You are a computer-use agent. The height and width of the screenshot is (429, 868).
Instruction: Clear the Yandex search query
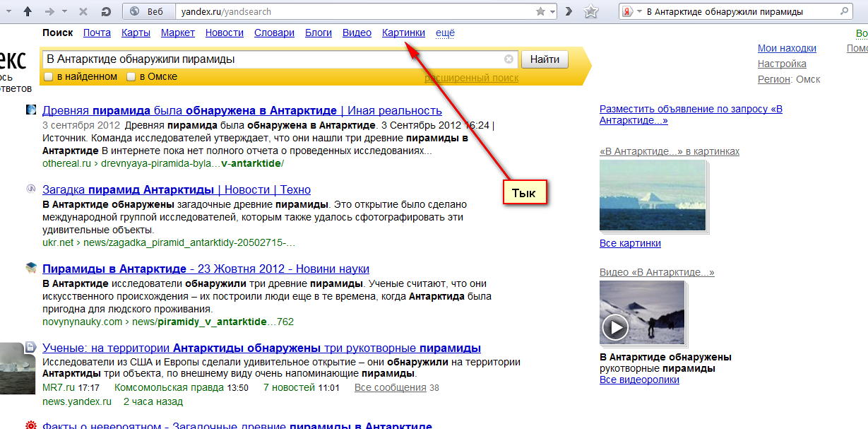pyautogui.click(x=509, y=59)
